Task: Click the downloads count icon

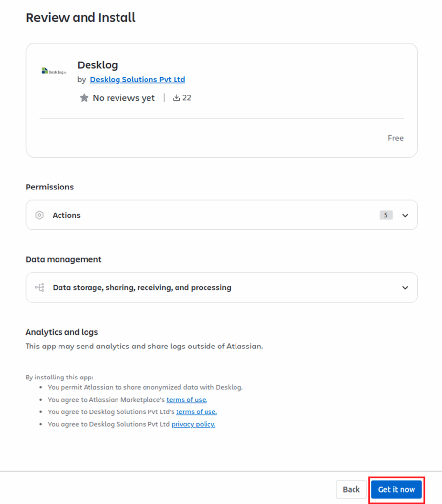Action: click(177, 98)
